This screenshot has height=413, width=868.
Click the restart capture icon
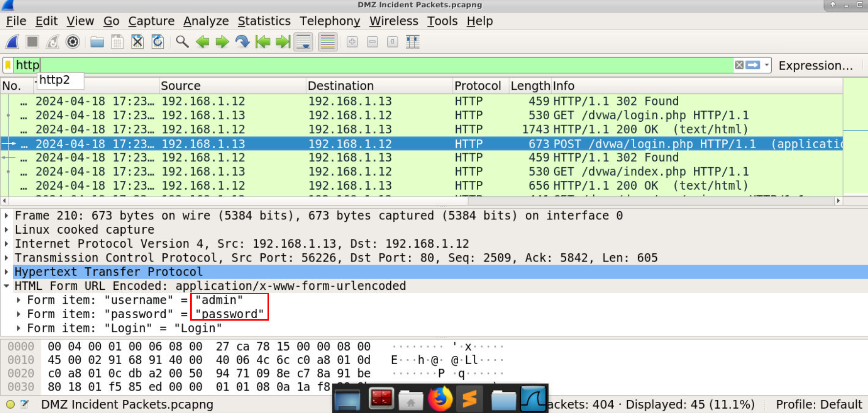pyautogui.click(x=52, y=42)
